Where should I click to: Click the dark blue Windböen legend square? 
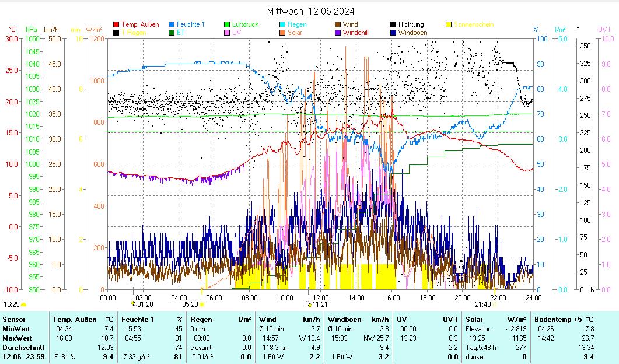[x=393, y=33]
